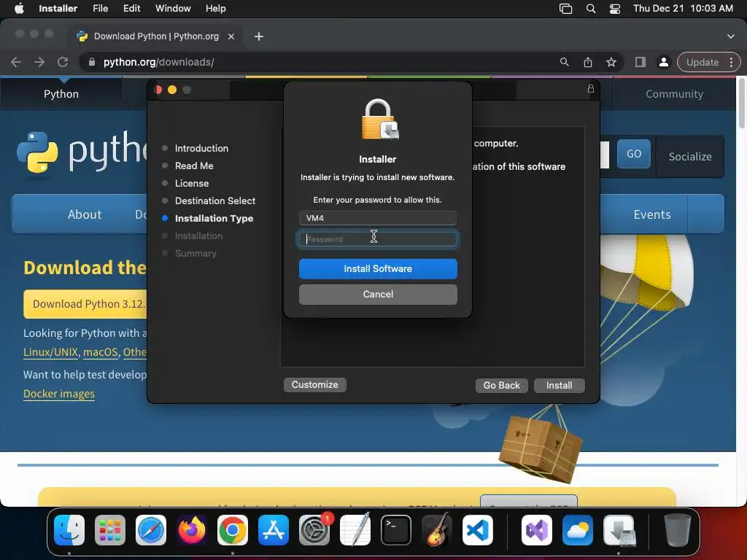Open TextEdit from the dock

click(355, 530)
